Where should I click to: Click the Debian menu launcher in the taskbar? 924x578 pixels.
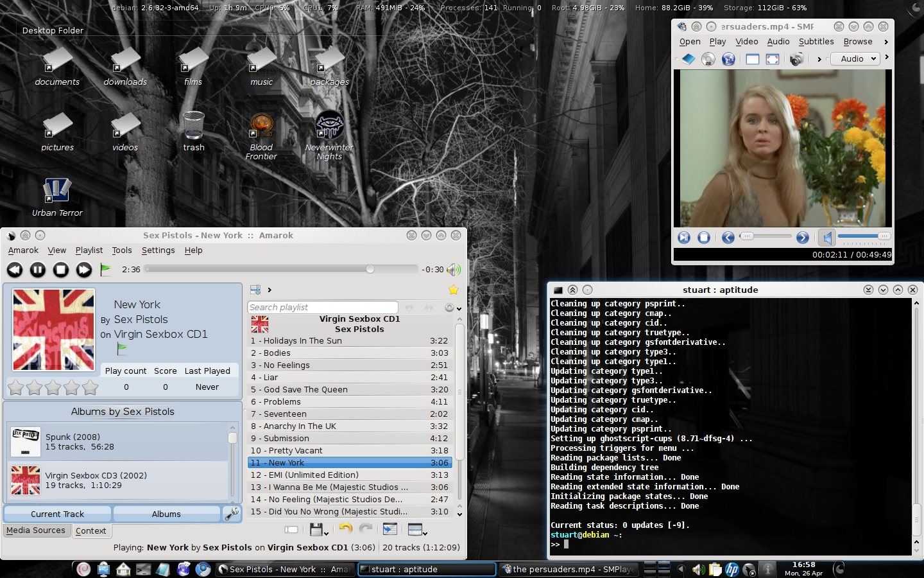pos(83,569)
